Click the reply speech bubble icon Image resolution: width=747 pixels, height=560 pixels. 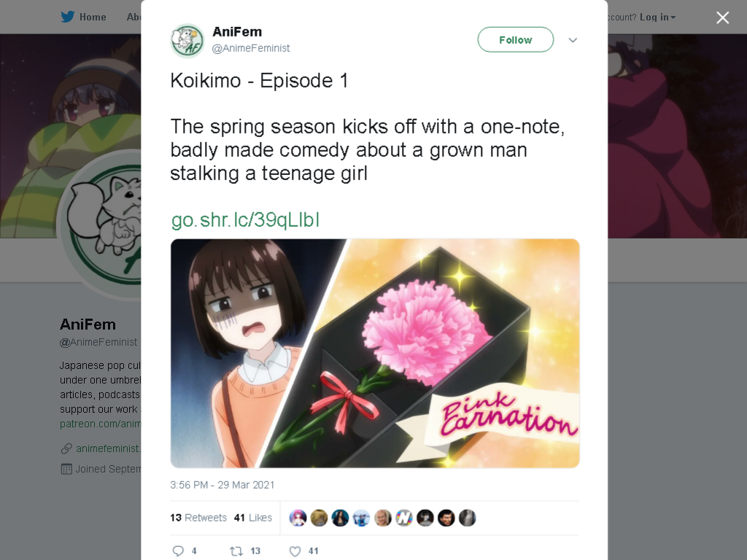(178, 551)
